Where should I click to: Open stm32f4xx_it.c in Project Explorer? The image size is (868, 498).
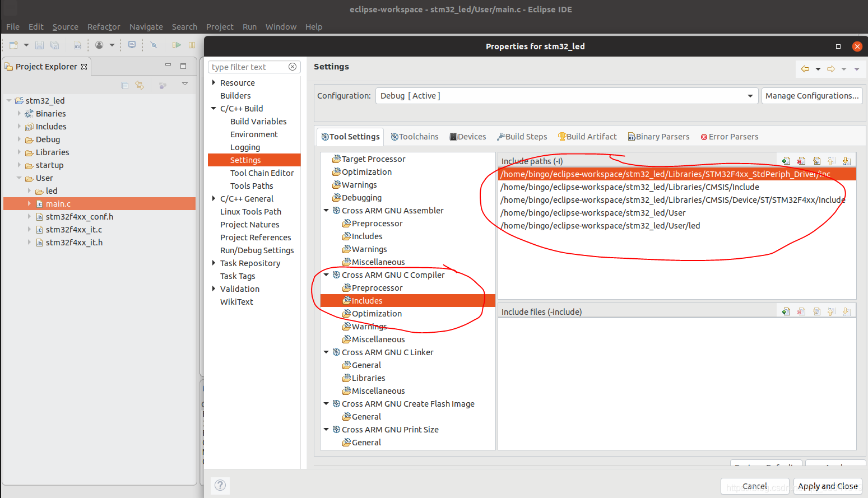73,230
